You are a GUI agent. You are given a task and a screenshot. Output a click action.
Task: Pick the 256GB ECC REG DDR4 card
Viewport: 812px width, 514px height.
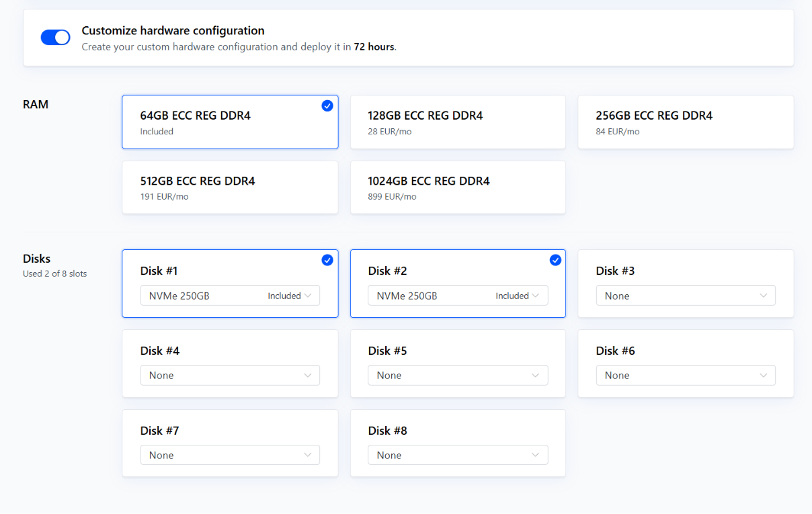(x=686, y=122)
